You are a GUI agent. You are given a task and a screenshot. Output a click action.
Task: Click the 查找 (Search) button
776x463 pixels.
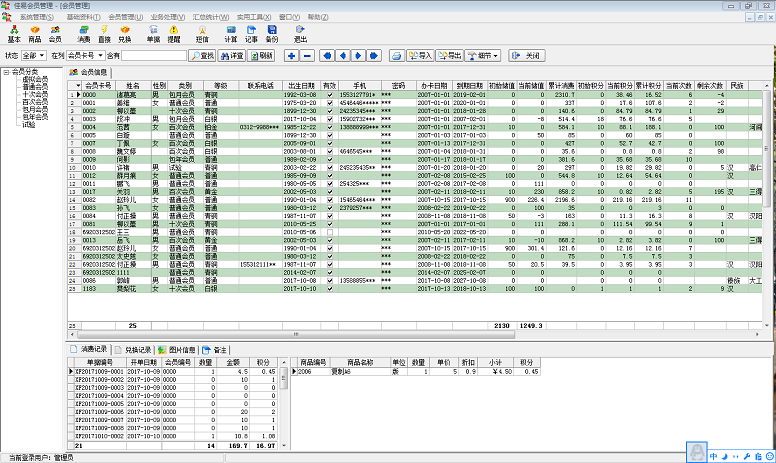pyautogui.click(x=203, y=55)
